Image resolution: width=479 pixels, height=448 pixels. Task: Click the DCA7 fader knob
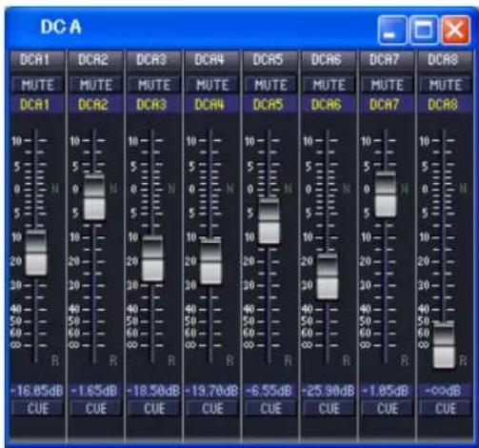pyautogui.click(x=386, y=194)
